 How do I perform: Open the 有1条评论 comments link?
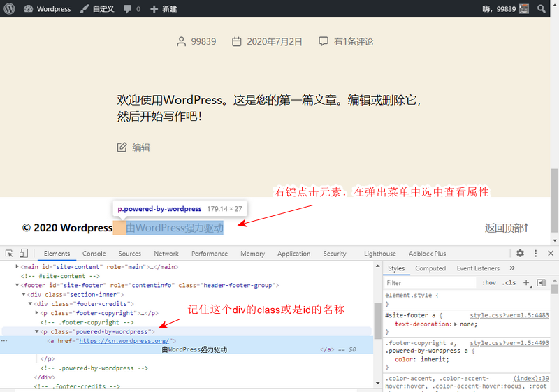click(x=354, y=42)
